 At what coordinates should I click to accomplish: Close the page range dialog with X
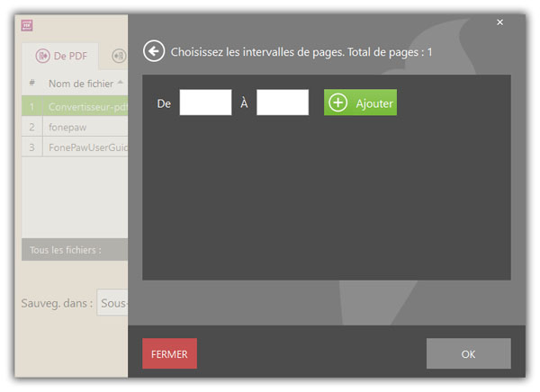coord(499,22)
